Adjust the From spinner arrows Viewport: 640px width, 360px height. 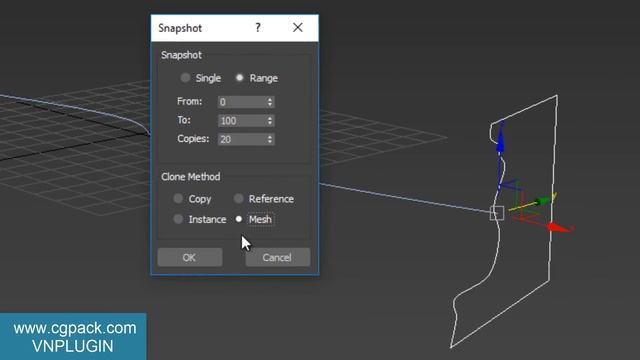coord(270,102)
